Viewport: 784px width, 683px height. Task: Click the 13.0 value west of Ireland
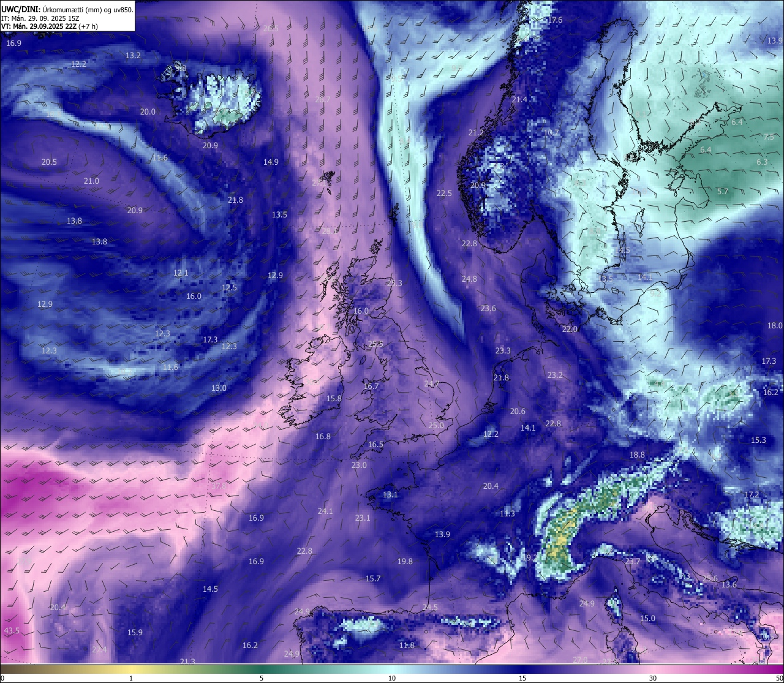click(x=219, y=388)
